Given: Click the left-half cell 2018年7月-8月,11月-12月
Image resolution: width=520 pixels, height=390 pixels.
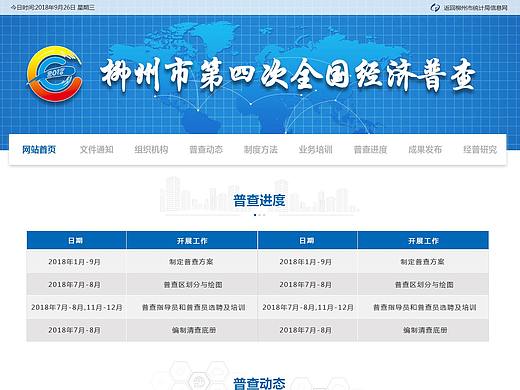Looking at the screenshot, I should (x=77, y=307).
